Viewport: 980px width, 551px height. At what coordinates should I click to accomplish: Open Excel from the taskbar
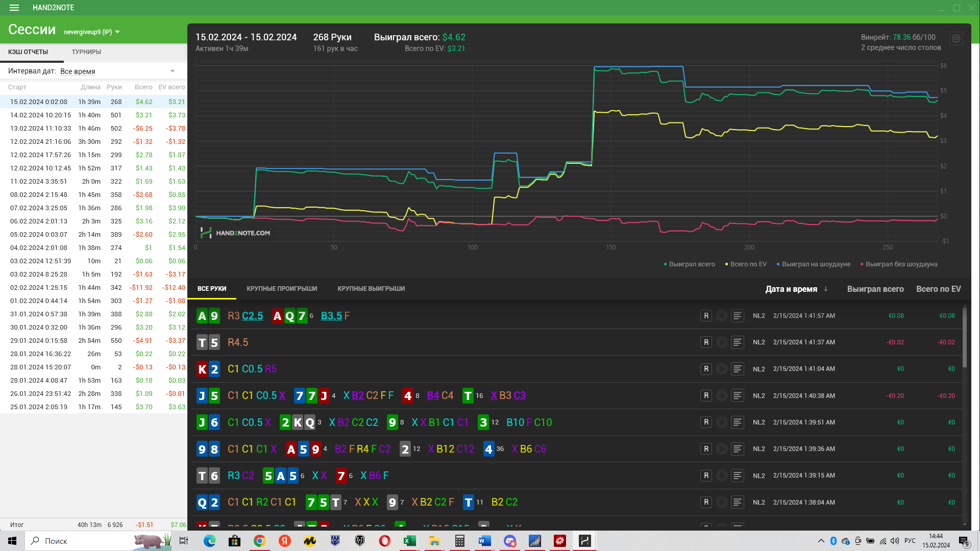(410, 541)
